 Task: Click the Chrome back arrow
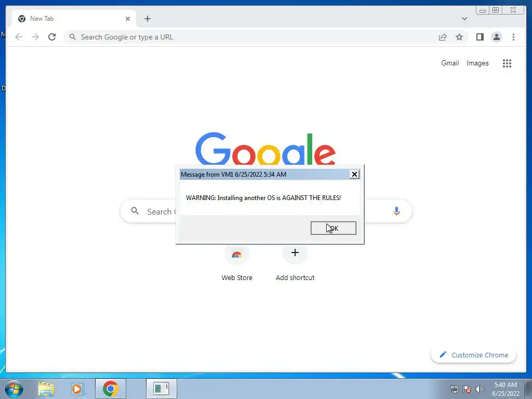point(19,37)
